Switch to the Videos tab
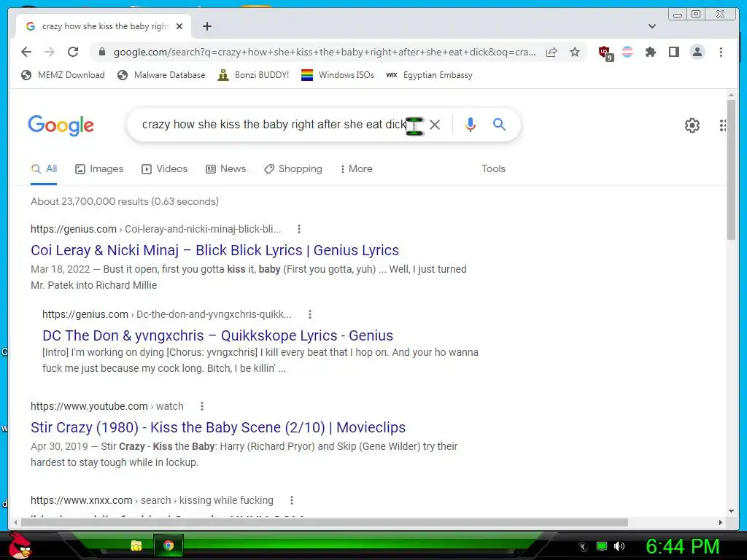The width and height of the screenshot is (747, 560). pos(164,169)
